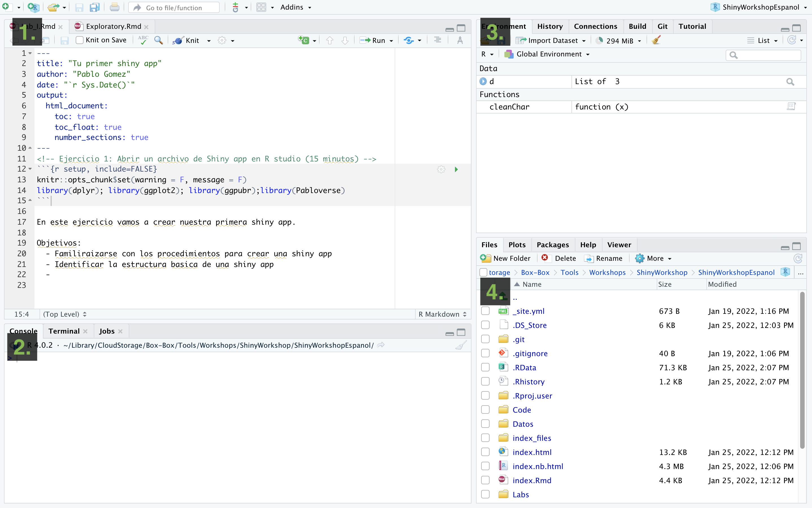Open the Import Dataset dropdown
This screenshot has height=508, width=812.
pos(551,41)
